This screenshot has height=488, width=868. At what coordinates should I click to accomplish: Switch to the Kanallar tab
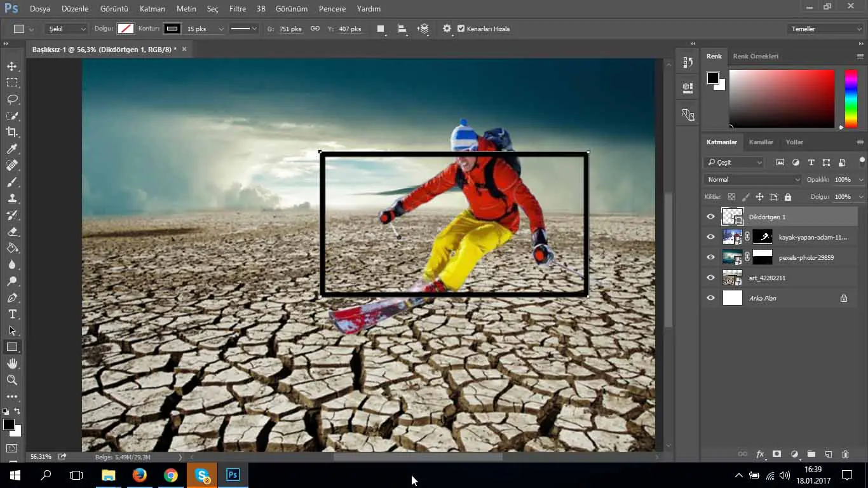click(x=761, y=142)
